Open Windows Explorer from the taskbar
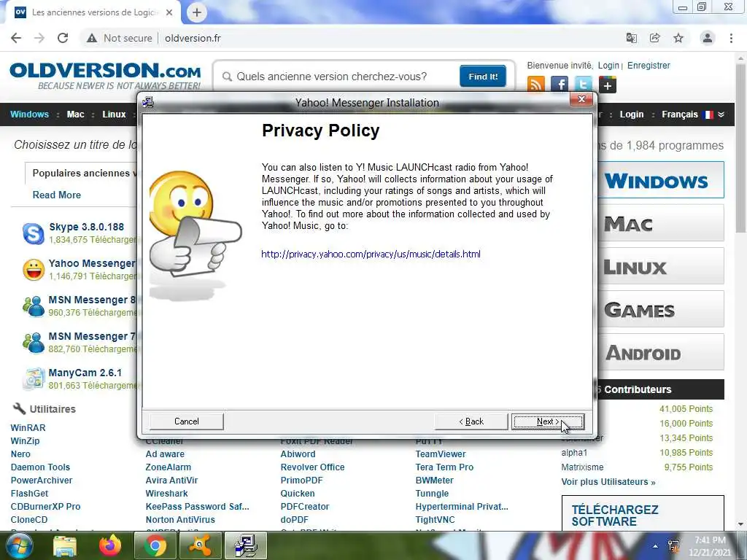747x560 pixels. click(65, 545)
